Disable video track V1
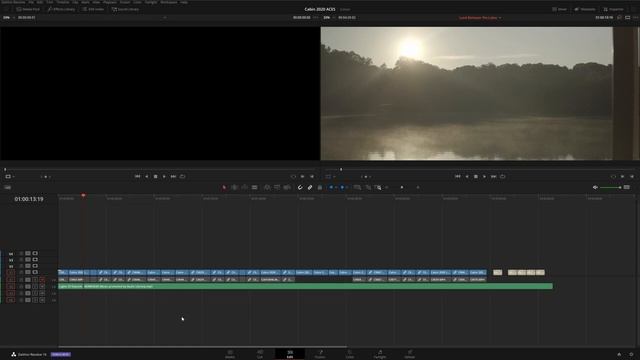This screenshot has width=640, height=360. click(x=35, y=272)
